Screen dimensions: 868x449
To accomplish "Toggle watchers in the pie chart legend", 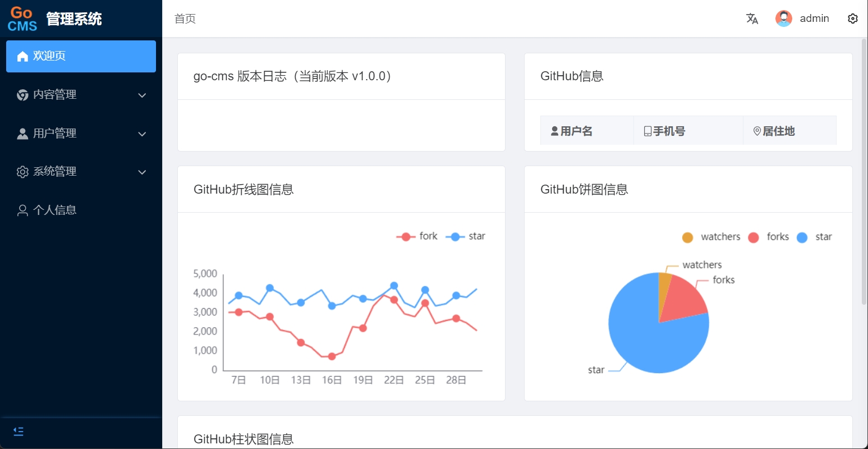I will tap(711, 237).
